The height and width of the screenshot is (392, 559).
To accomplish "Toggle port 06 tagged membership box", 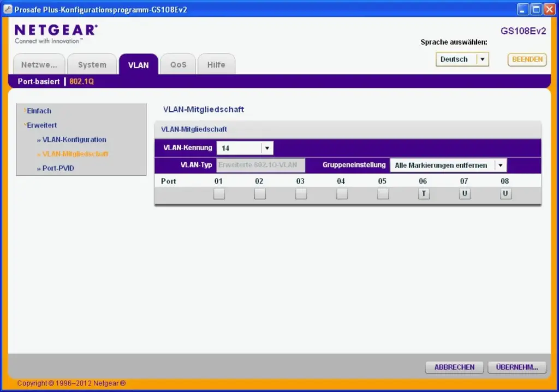I will point(424,194).
